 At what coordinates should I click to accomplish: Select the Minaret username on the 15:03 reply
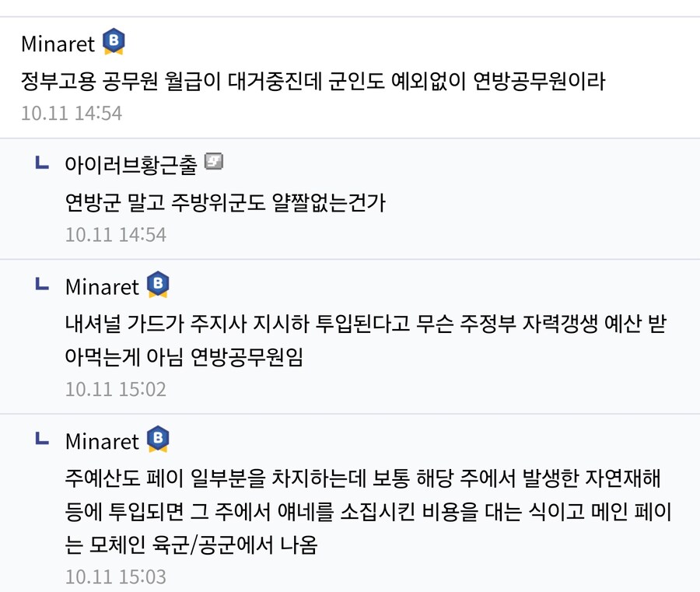point(102,441)
